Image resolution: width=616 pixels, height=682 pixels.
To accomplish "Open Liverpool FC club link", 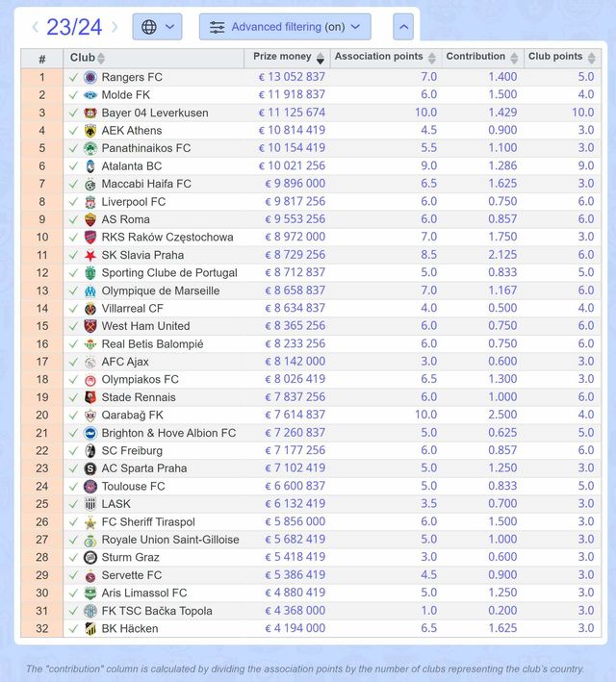I will 134,202.
